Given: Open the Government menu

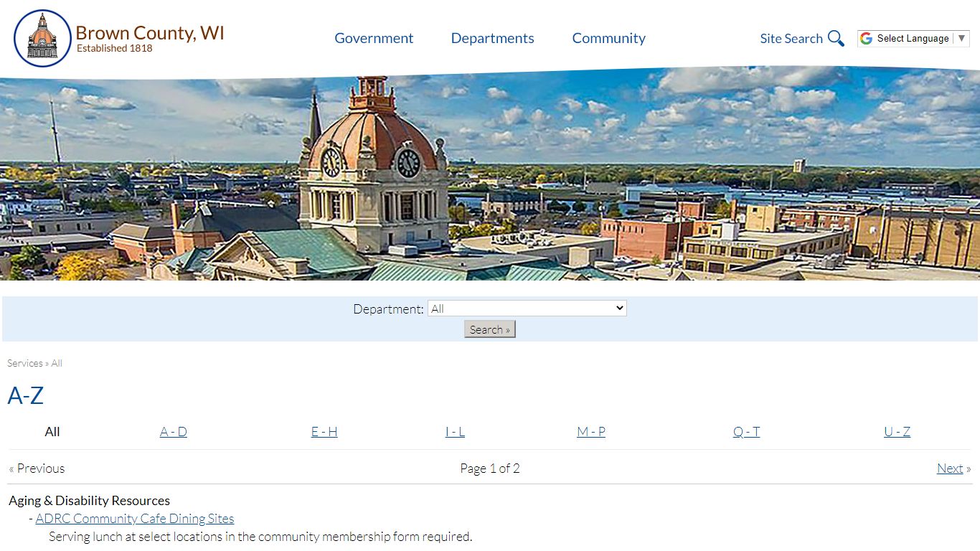Looking at the screenshot, I should point(374,39).
